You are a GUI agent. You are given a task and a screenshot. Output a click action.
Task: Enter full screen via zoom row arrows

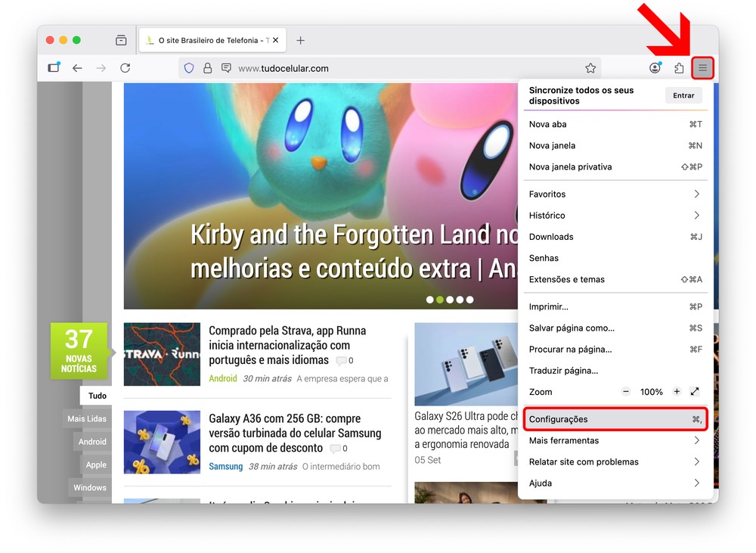pyautogui.click(x=695, y=392)
